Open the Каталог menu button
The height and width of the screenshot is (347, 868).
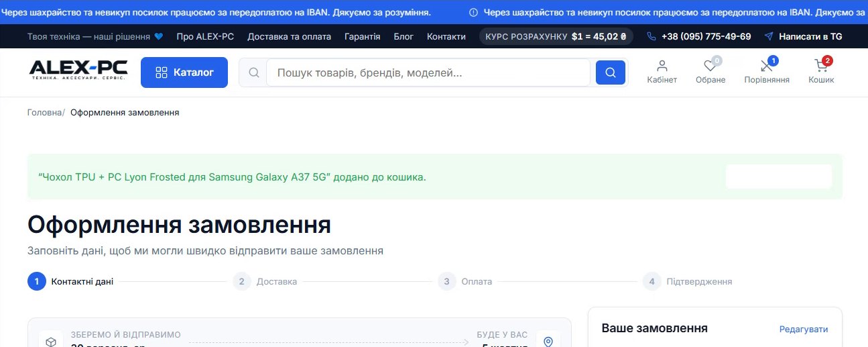click(184, 72)
